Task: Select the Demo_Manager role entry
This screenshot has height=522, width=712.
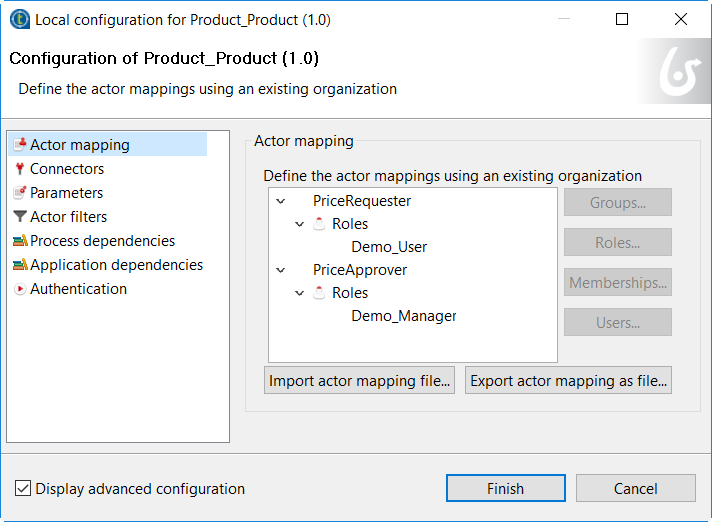Action: tap(403, 316)
